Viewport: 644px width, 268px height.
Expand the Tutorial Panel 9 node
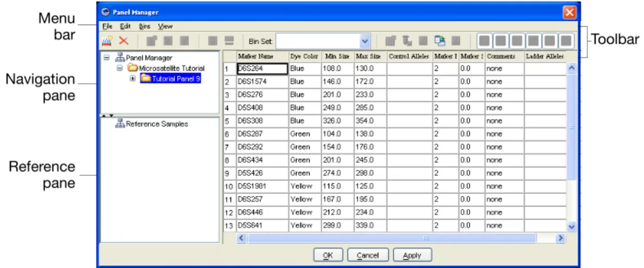point(132,78)
